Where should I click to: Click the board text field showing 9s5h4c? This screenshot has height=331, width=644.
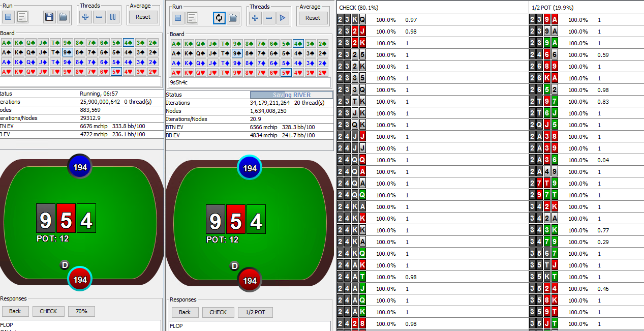coord(249,82)
